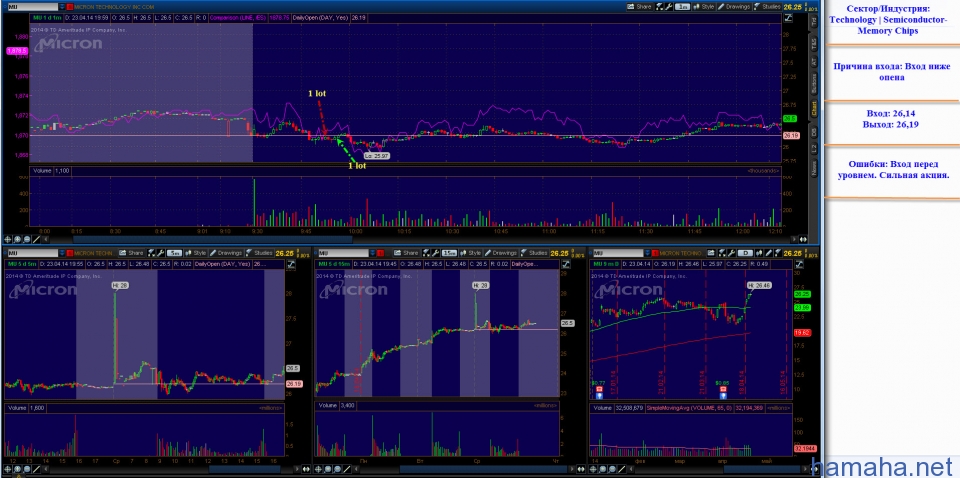This screenshot has width=960, height=478.
Task: Open Share menu in 5m chart panel
Action: click(131, 253)
